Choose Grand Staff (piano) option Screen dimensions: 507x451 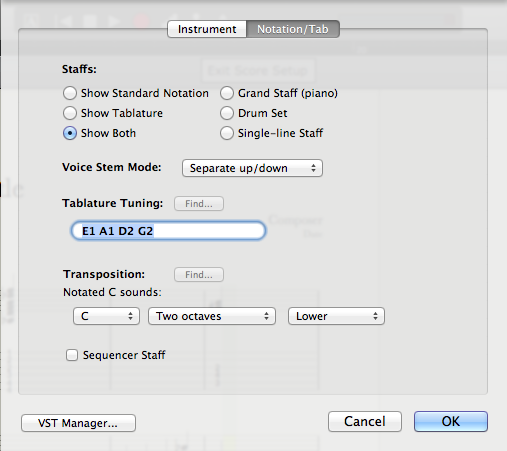click(227, 93)
